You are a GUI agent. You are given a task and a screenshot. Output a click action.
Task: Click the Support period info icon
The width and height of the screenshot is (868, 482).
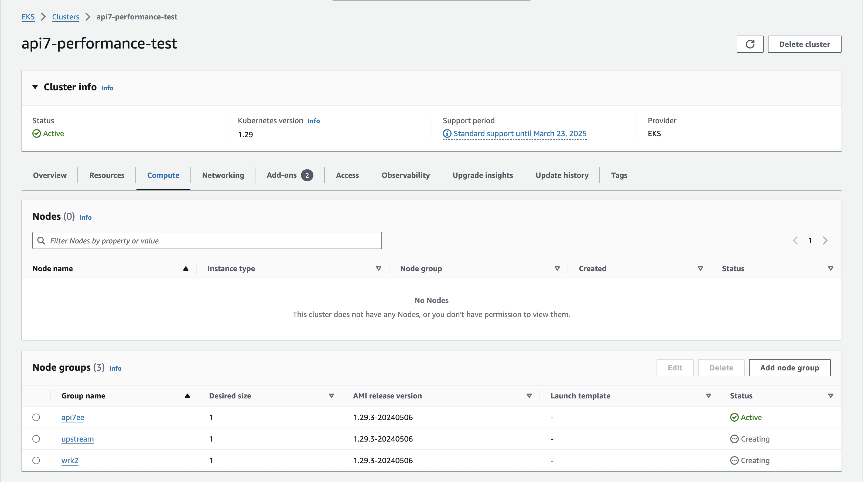click(x=448, y=133)
